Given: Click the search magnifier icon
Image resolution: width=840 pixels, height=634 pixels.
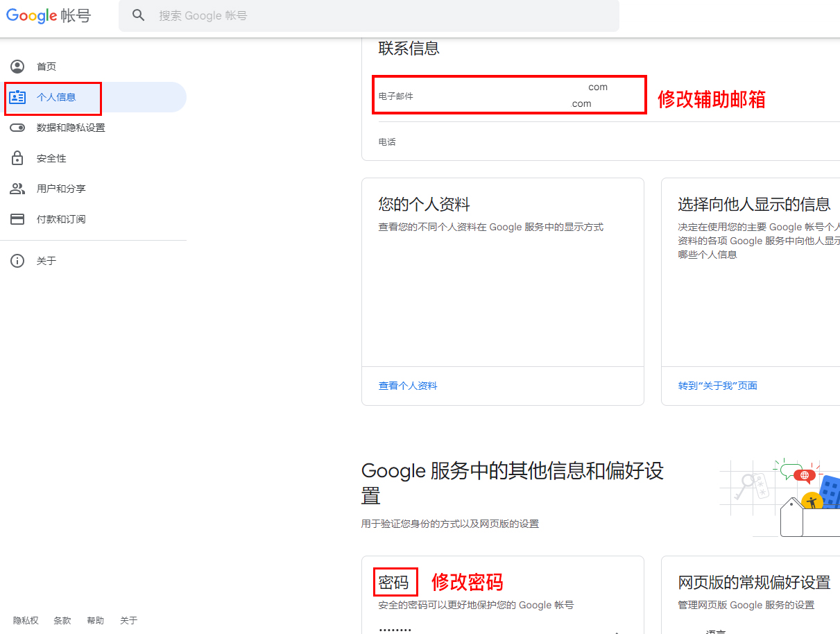Looking at the screenshot, I should (139, 15).
